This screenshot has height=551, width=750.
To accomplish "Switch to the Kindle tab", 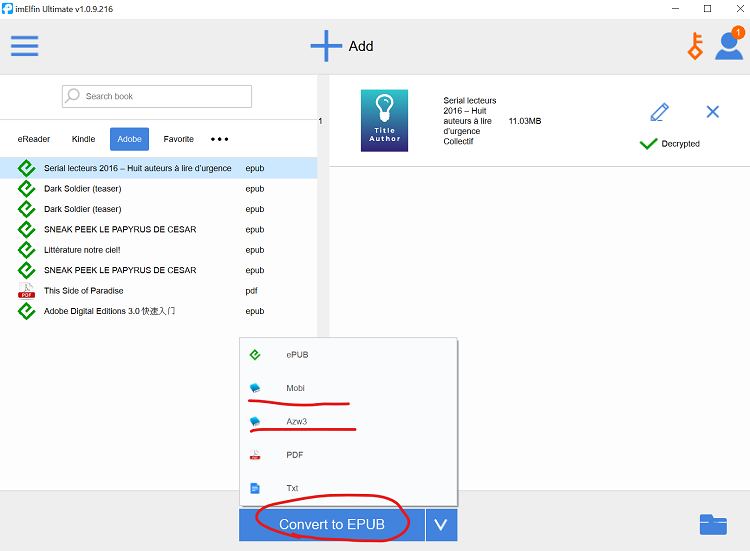I will [83, 139].
